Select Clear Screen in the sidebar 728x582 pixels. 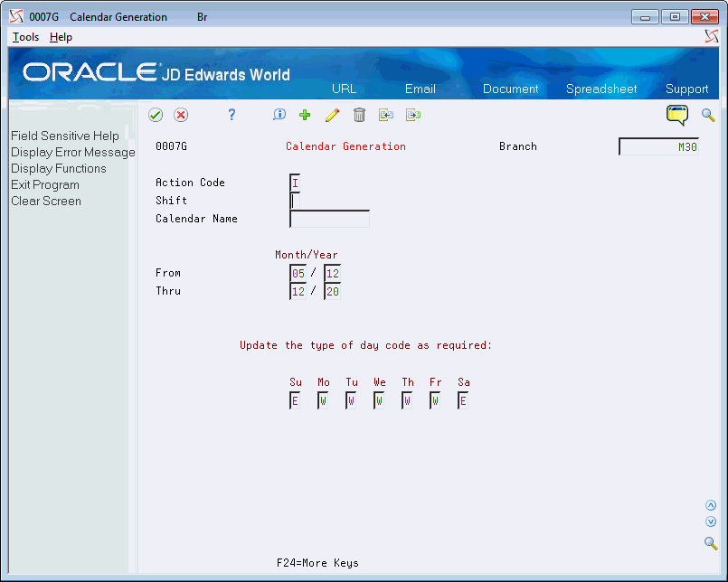click(46, 201)
